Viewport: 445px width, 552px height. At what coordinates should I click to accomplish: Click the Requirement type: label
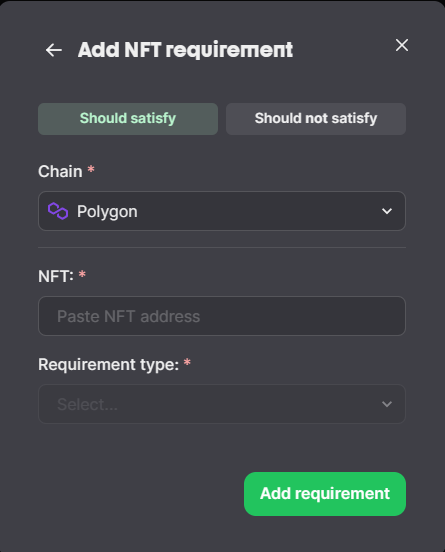(108, 365)
